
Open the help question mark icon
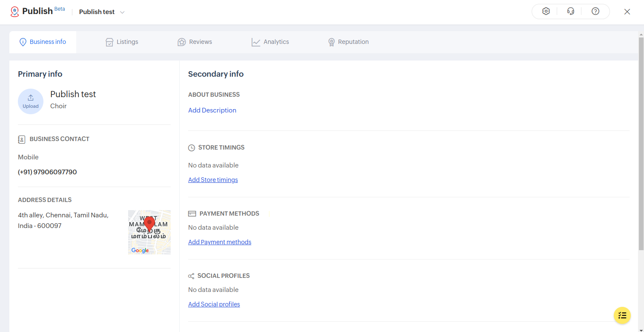pyautogui.click(x=595, y=12)
